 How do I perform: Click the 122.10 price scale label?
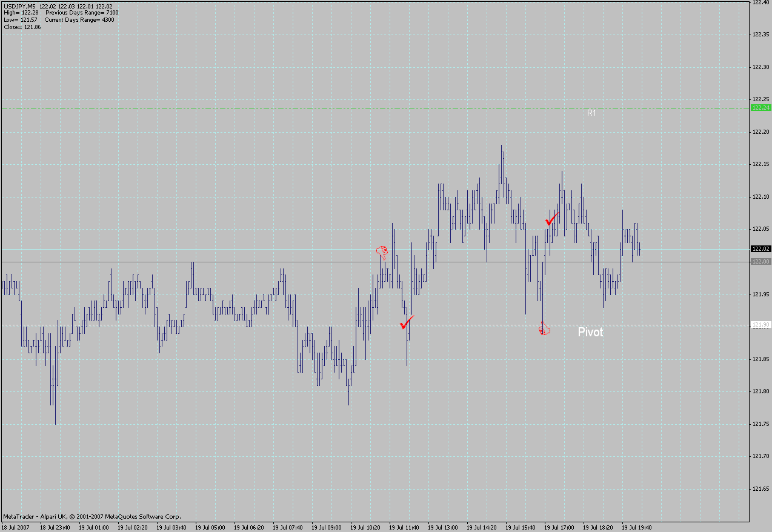coord(761,197)
